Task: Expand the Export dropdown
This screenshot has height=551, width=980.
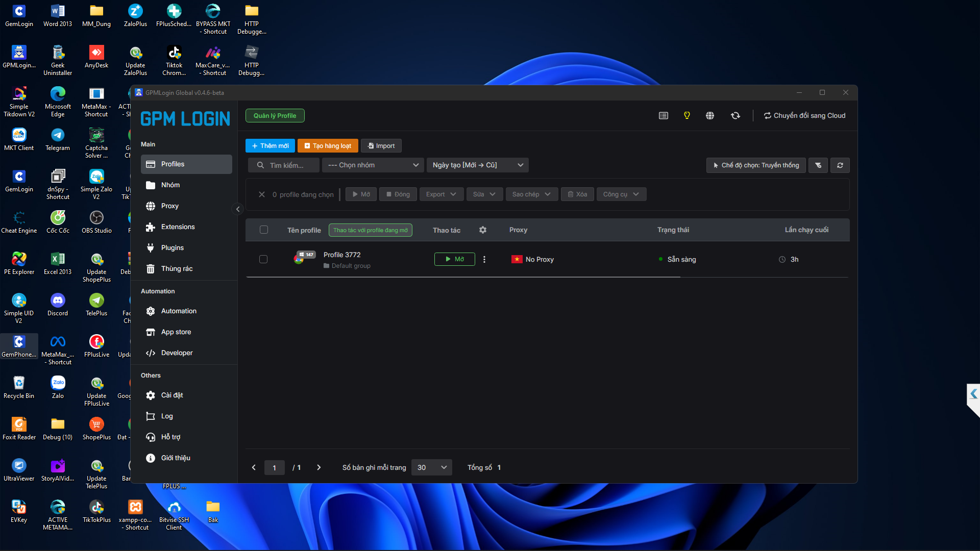Action: click(x=442, y=194)
